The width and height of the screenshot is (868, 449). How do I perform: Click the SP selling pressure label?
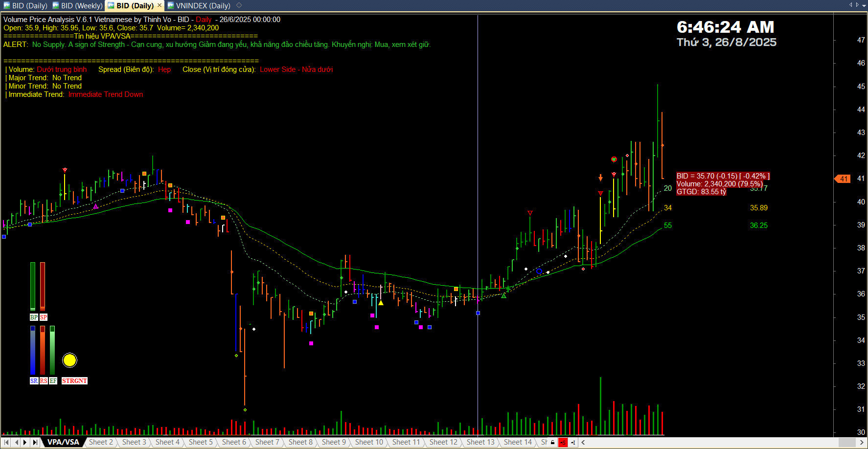(44, 317)
